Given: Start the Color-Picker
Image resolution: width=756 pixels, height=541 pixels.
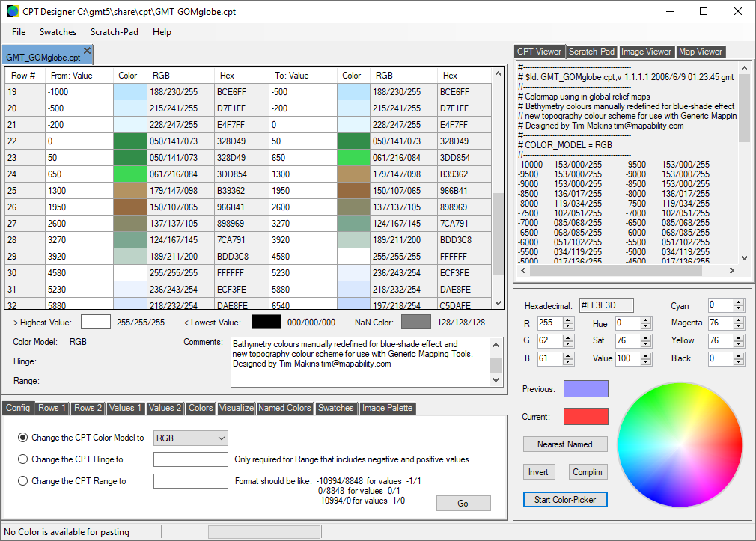Looking at the screenshot, I should [565, 500].
